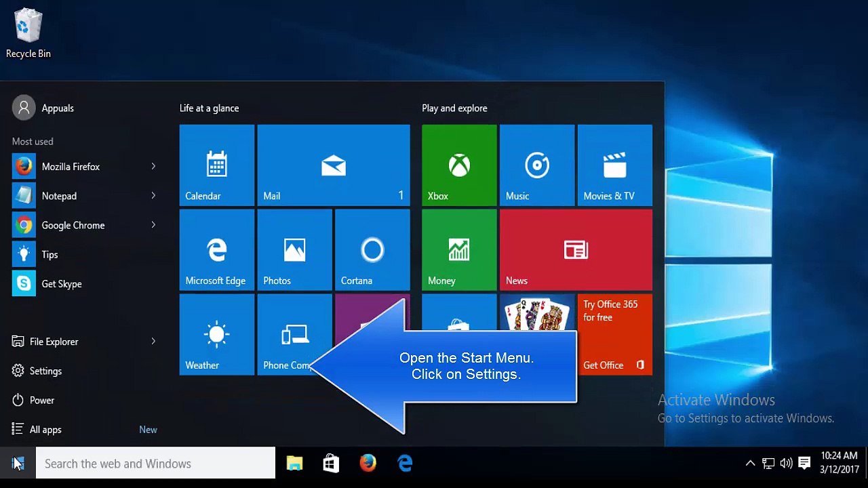The image size is (868, 488).
Task: Open the Mail tile
Action: (x=334, y=165)
